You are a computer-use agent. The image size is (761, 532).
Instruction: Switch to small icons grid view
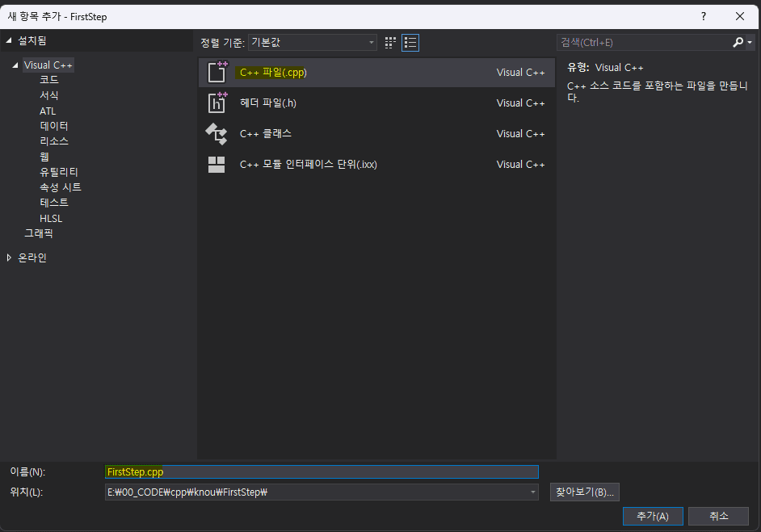[391, 43]
